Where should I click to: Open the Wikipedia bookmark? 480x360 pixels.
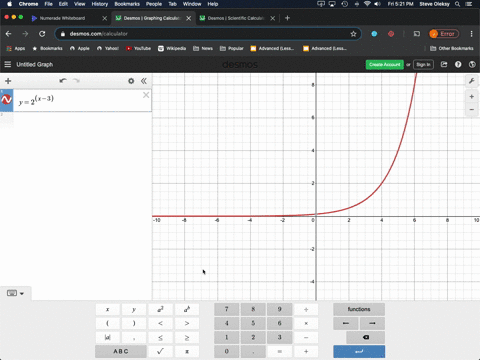[172, 48]
